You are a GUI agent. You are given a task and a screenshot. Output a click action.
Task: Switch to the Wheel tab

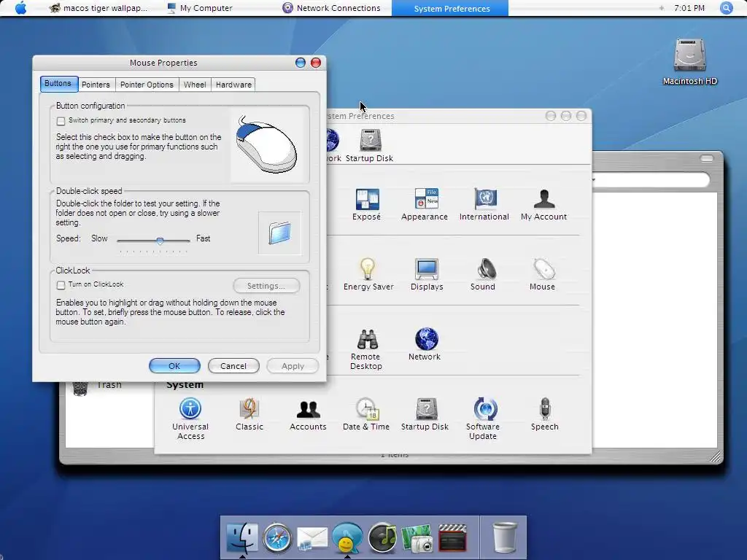pyautogui.click(x=195, y=85)
